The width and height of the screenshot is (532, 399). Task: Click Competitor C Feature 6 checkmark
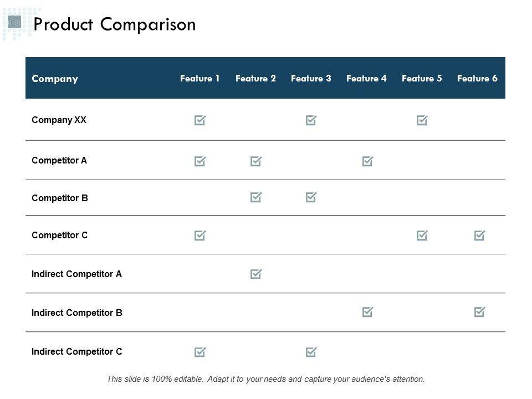point(479,236)
